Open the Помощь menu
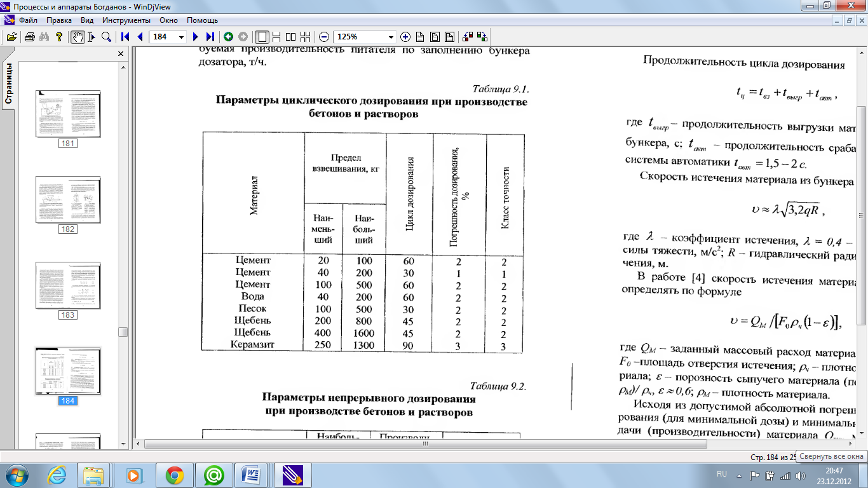The height and width of the screenshot is (488, 868). (x=202, y=20)
